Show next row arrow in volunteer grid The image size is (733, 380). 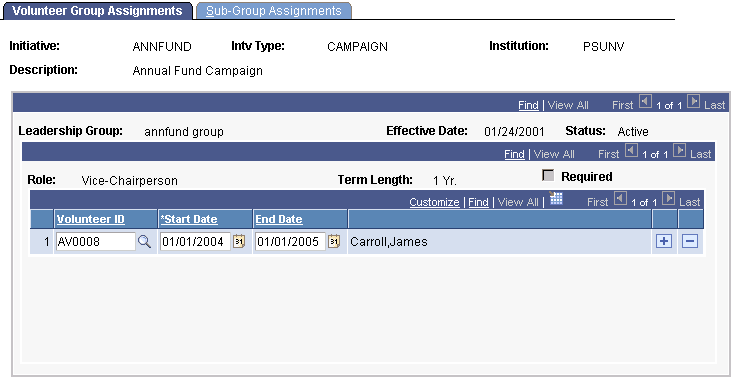pyautogui.click(x=668, y=199)
